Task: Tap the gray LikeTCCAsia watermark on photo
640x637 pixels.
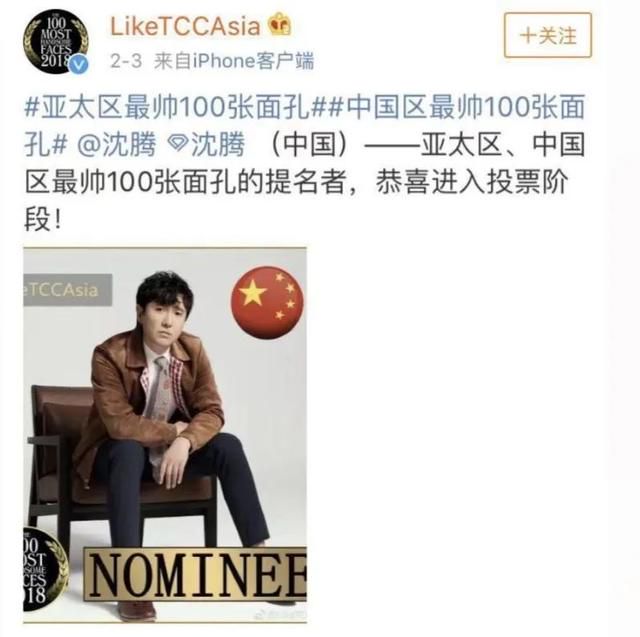Action: pos(67,290)
